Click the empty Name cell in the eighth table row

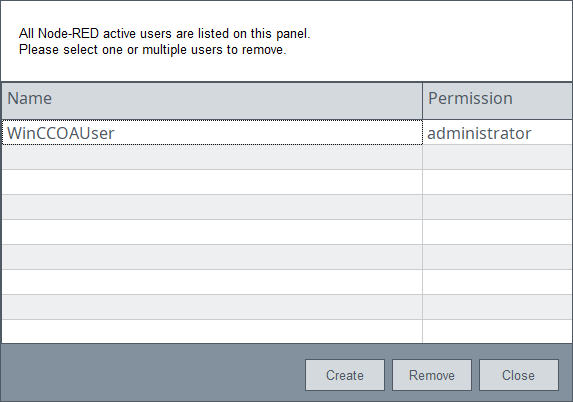(212, 307)
